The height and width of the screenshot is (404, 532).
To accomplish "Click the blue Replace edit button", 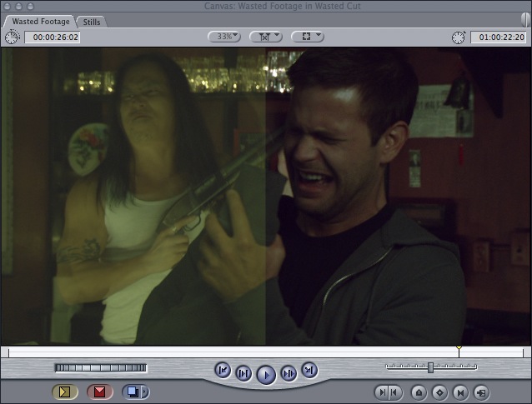I will (132, 392).
